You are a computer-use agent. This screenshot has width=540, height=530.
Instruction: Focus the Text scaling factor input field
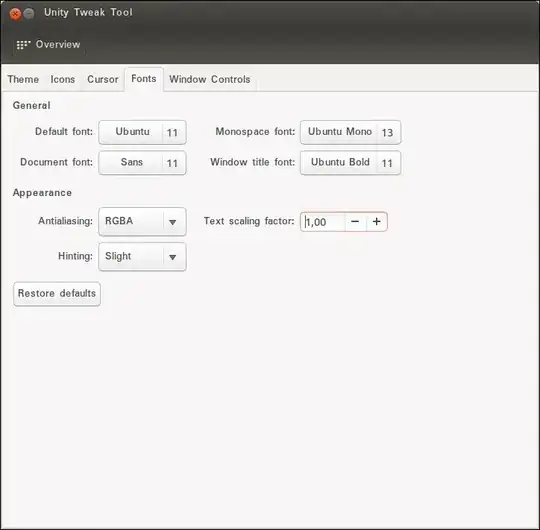pyautogui.click(x=323, y=222)
